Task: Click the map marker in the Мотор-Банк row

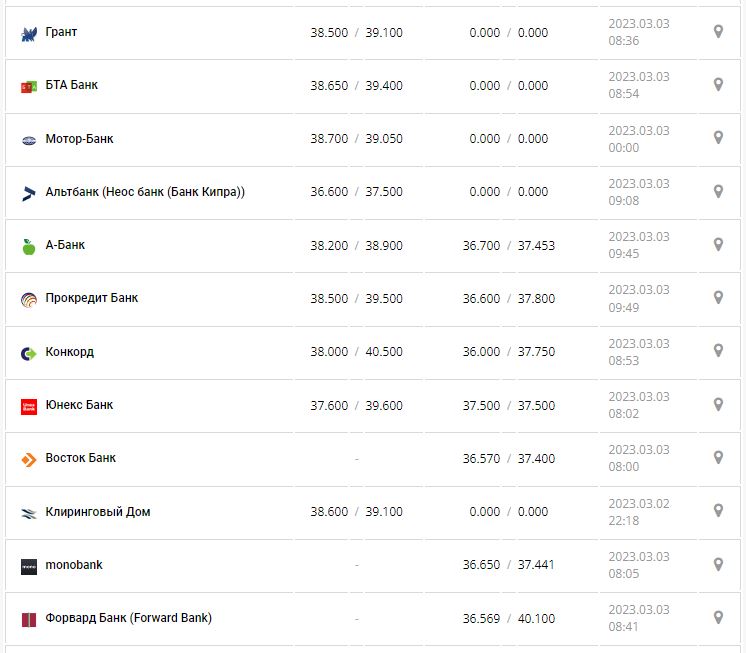Action: tap(718, 138)
